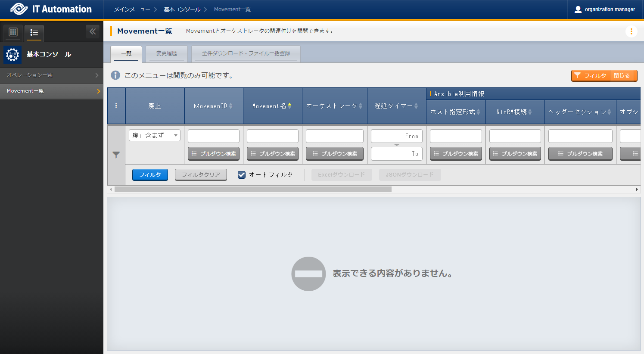Click the フィルタクリア button
The image size is (644, 354).
[201, 175]
